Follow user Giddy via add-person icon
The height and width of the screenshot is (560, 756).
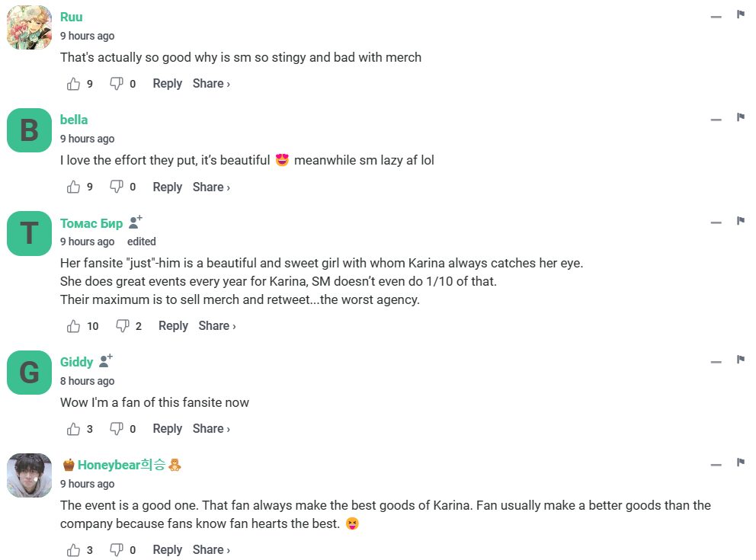tap(106, 361)
